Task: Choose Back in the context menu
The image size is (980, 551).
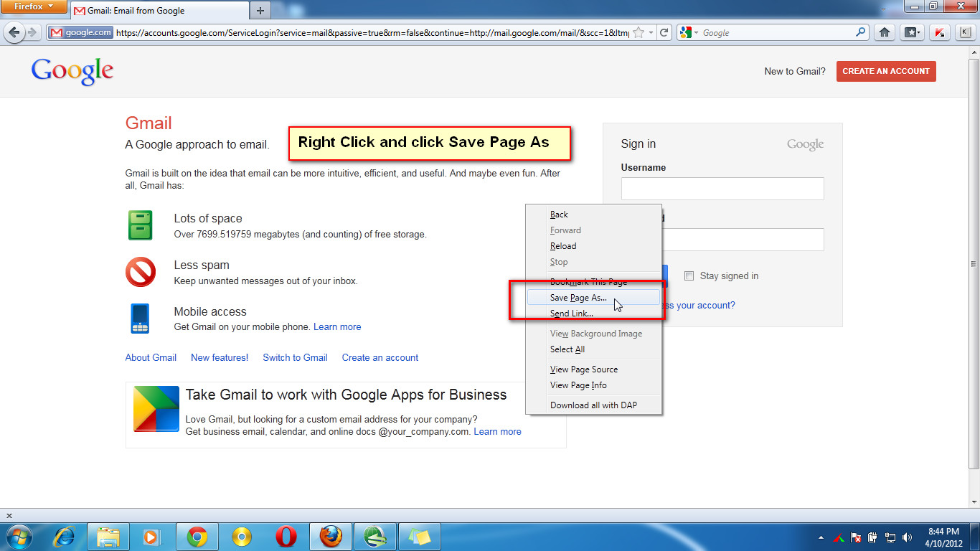Action: (x=593, y=215)
